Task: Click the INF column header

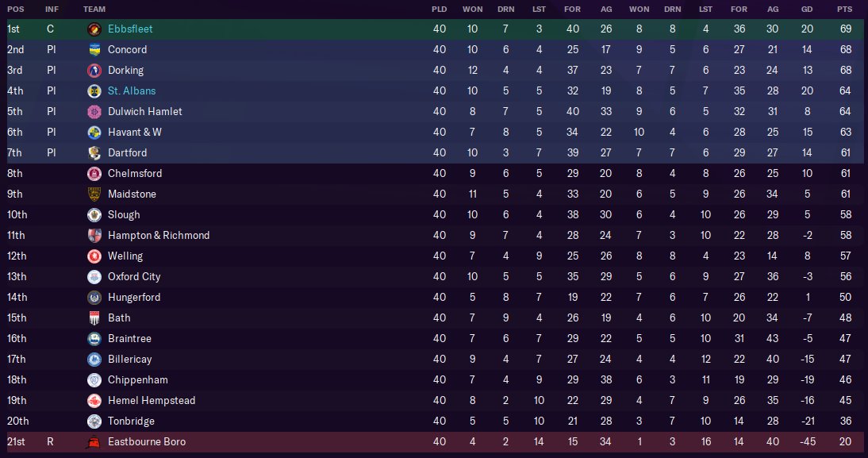Action: click(x=52, y=10)
